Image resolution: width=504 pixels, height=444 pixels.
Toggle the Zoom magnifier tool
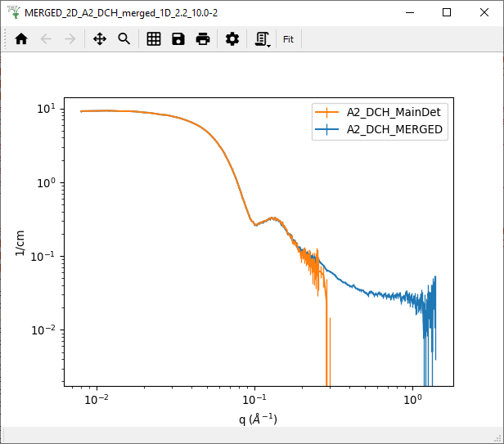(x=124, y=39)
